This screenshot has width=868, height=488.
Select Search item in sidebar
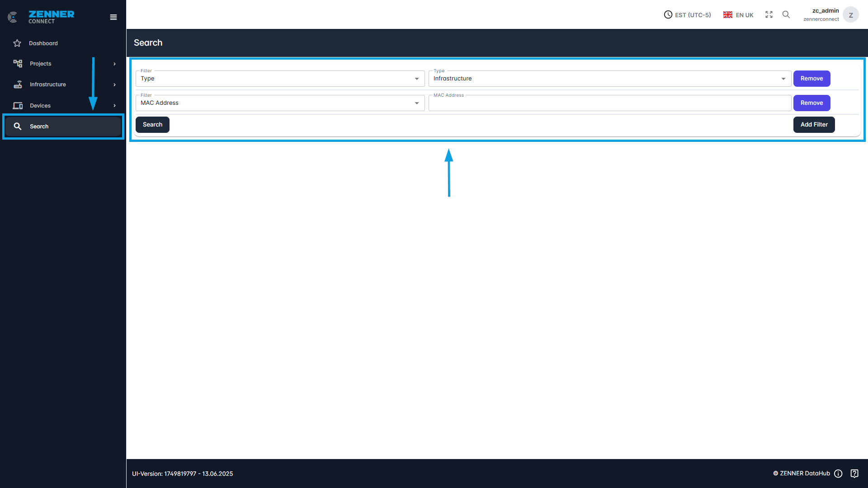click(39, 127)
